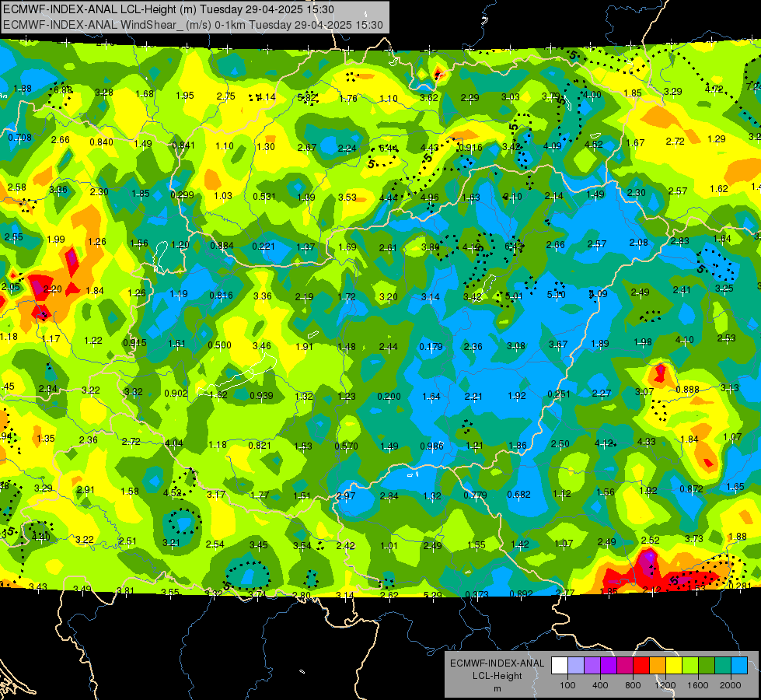Click the wind shear value 5.10
Image resolution: width=761 pixels, height=700 pixels.
(557, 294)
